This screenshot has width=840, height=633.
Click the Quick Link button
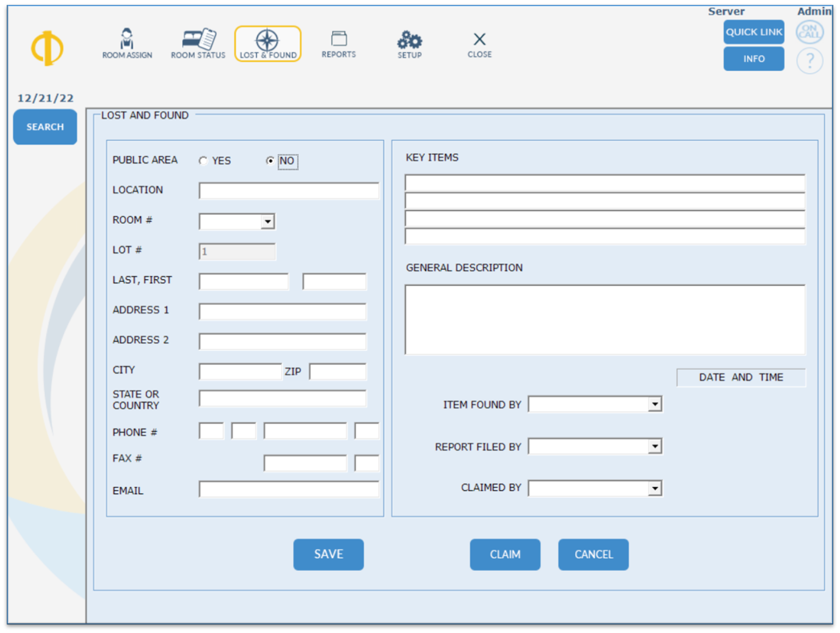[x=753, y=32]
